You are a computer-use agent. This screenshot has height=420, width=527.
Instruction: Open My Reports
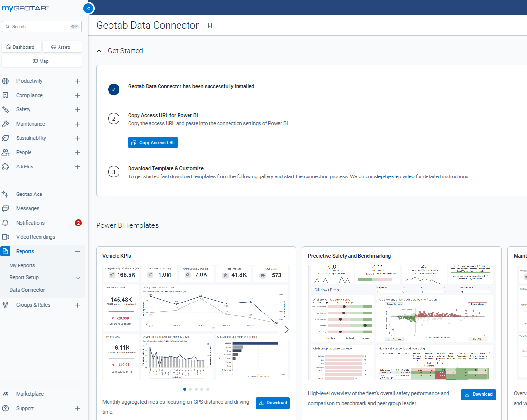point(22,265)
